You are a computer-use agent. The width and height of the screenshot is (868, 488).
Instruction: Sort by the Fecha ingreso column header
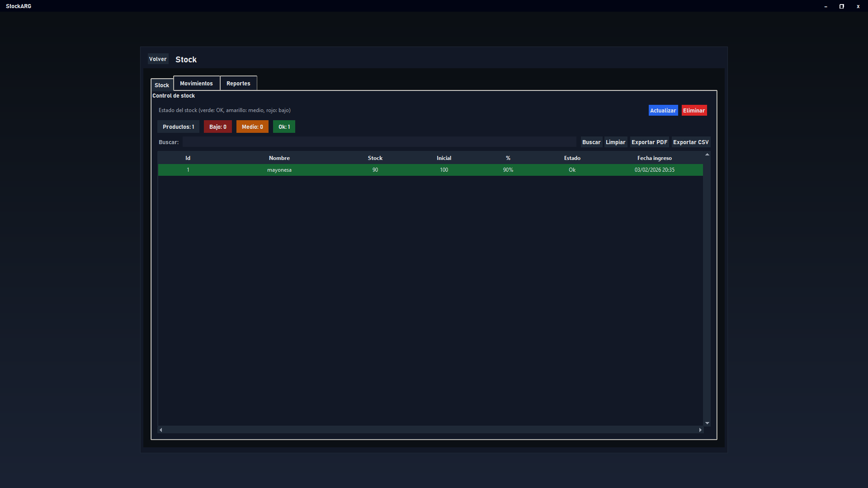654,158
